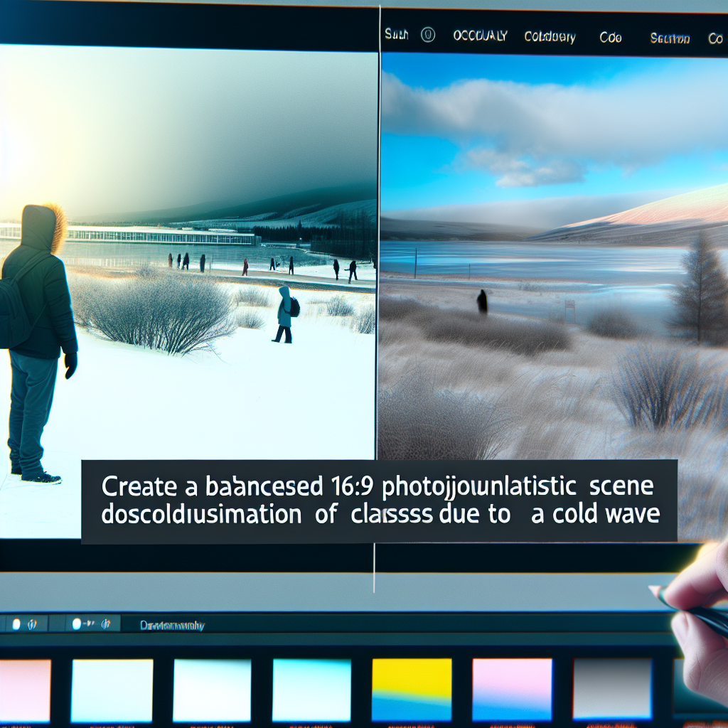Click the circular icon next to Sath
The image size is (728, 728).
(x=427, y=36)
